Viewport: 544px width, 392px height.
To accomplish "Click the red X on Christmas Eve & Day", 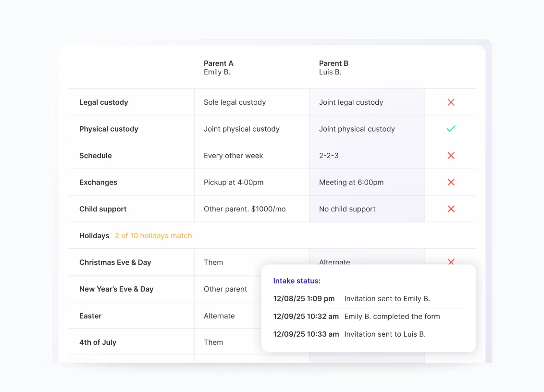I will 450,262.
